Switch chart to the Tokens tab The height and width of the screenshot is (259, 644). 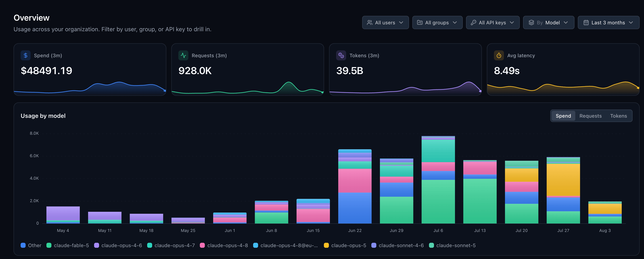pos(618,116)
